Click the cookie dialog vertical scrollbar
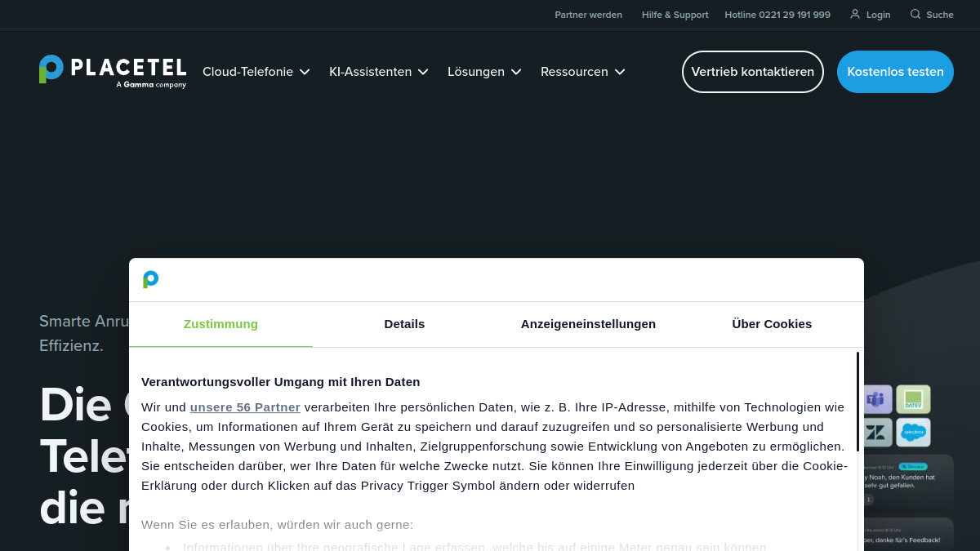Image resolution: width=980 pixels, height=551 pixels. 857,402
